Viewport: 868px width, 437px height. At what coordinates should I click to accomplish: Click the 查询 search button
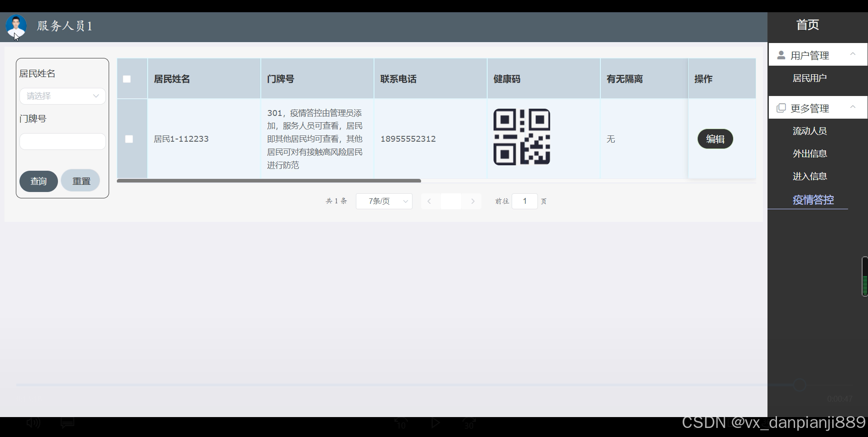click(x=38, y=181)
